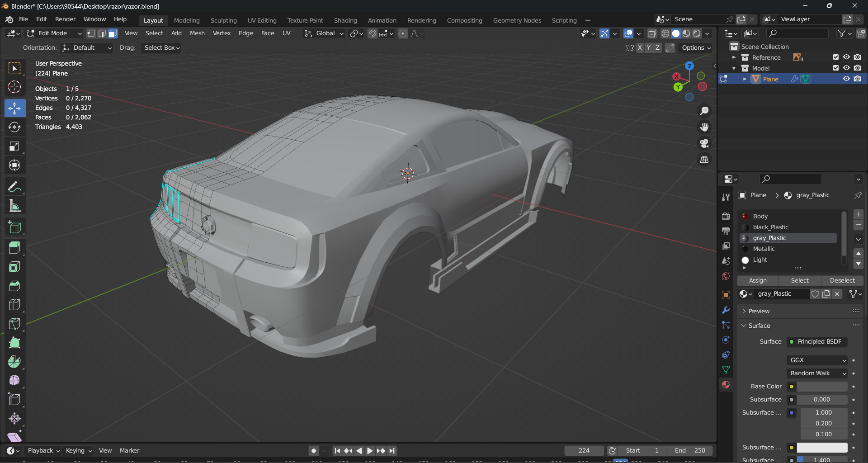Toggle X-ray display

pos(652,33)
